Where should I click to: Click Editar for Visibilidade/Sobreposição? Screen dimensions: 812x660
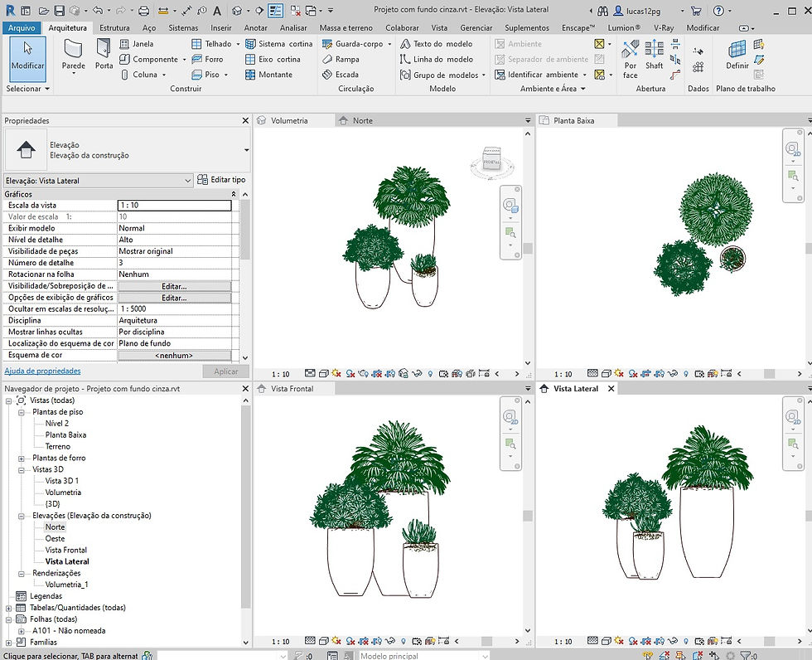(x=174, y=286)
